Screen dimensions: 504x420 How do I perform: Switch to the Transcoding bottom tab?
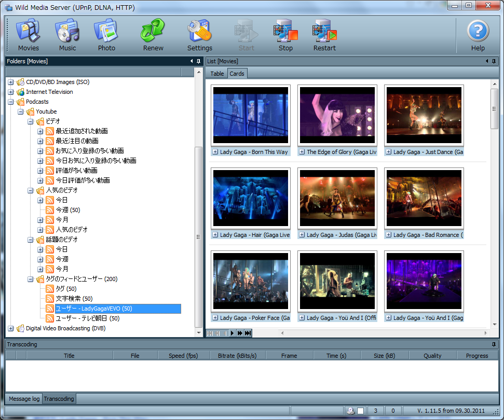click(59, 399)
